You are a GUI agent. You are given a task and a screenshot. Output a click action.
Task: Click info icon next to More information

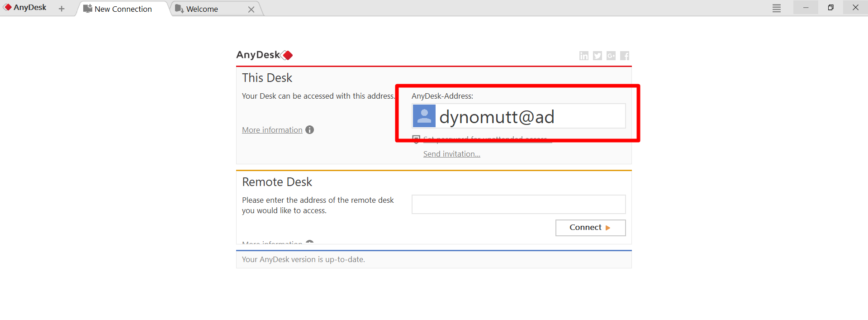(x=310, y=130)
